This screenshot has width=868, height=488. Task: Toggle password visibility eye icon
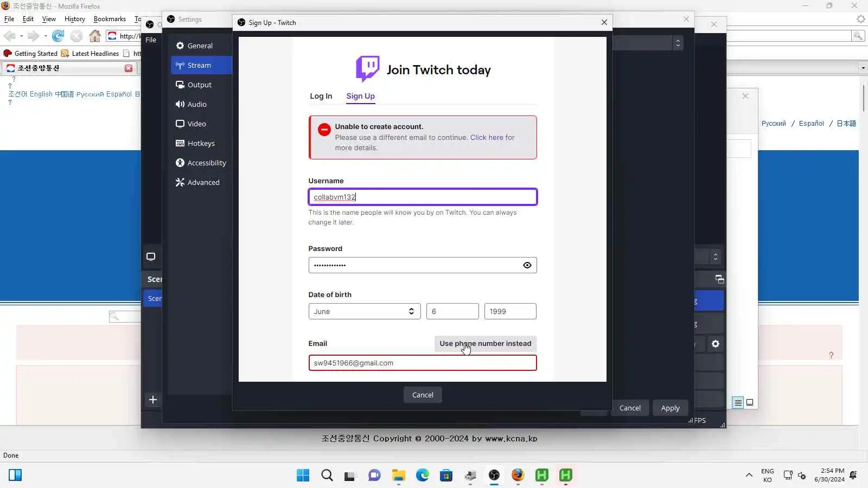click(527, 265)
